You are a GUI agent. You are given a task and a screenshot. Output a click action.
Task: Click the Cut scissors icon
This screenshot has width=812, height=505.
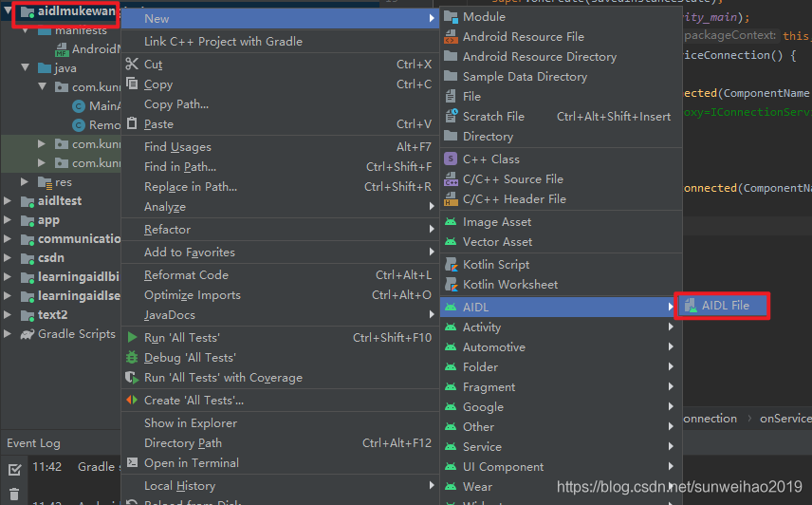pyautogui.click(x=132, y=64)
